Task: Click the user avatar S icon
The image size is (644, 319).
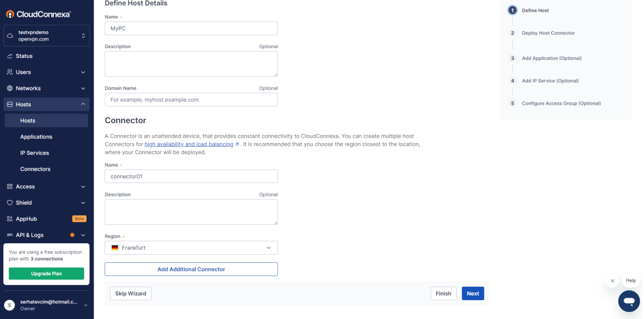Action: point(9,305)
